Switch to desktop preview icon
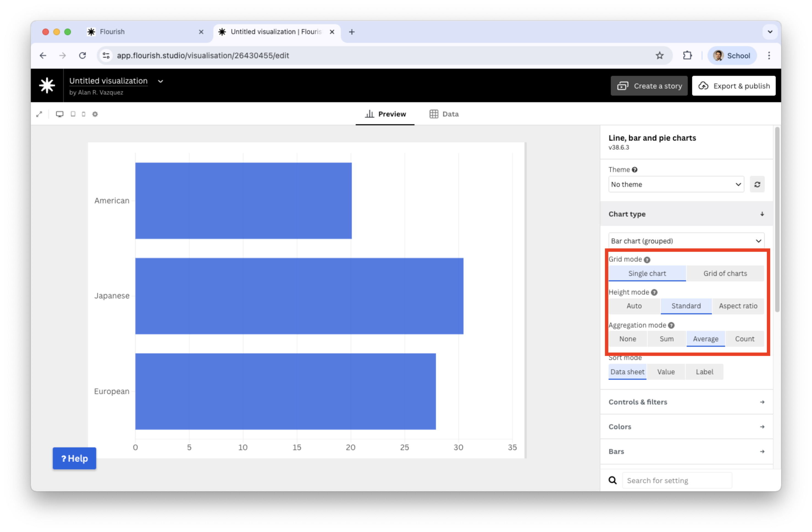 (x=60, y=114)
